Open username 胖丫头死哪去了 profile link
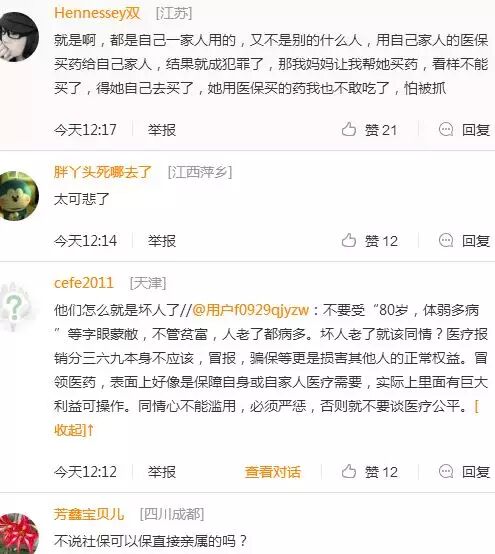Viewport: 495px width, 554px height. click(x=103, y=172)
